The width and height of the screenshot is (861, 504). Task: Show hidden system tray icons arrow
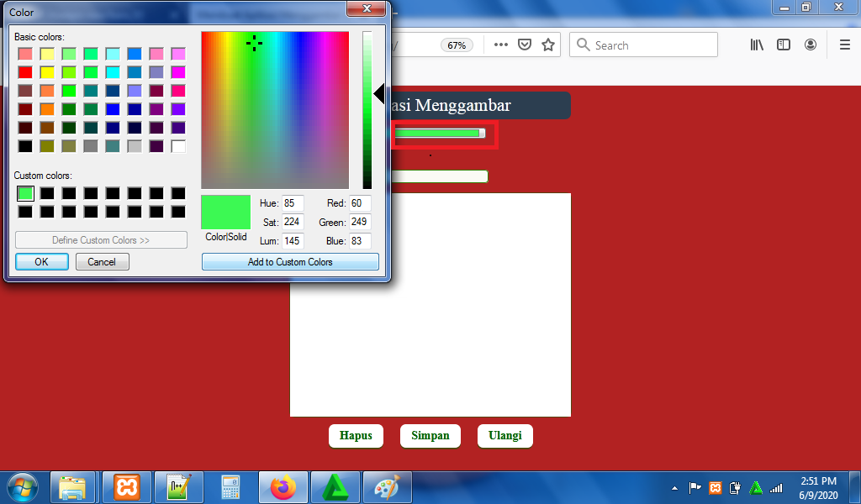[x=675, y=487]
